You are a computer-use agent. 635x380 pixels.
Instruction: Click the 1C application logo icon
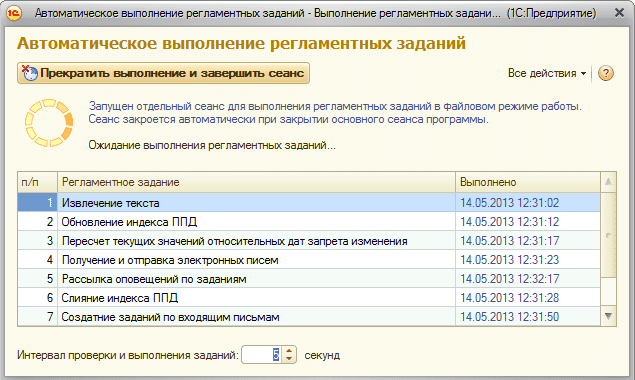(14, 13)
